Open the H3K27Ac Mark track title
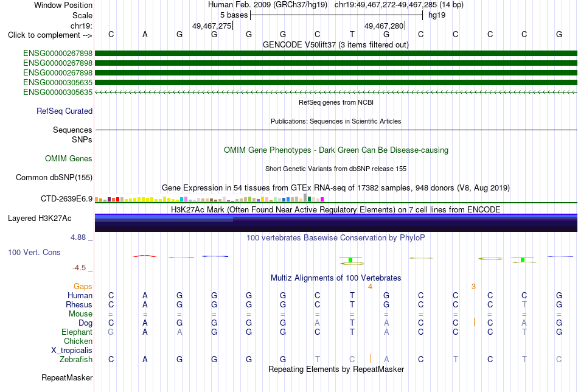The image size is (578, 392). click(x=336, y=209)
